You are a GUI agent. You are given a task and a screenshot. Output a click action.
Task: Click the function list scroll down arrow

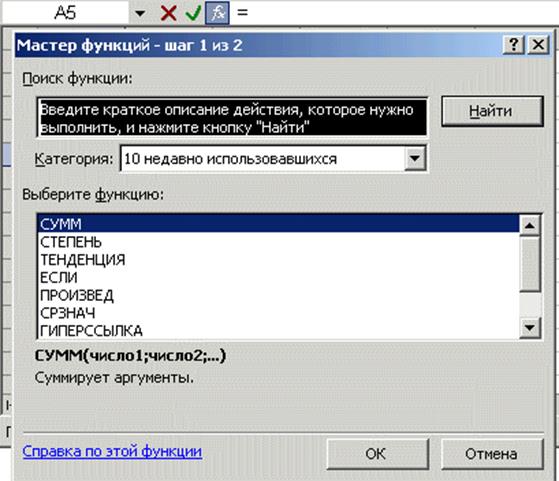(x=530, y=327)
